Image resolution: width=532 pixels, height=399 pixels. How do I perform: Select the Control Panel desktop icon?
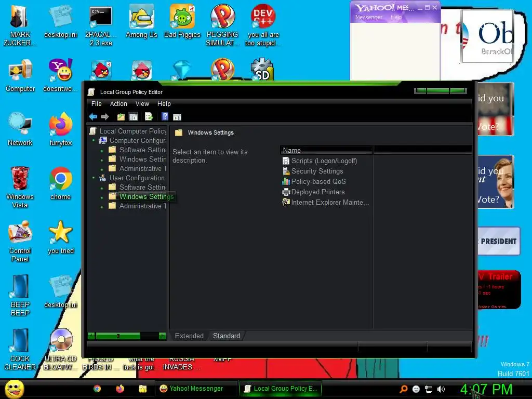(20, 242)
